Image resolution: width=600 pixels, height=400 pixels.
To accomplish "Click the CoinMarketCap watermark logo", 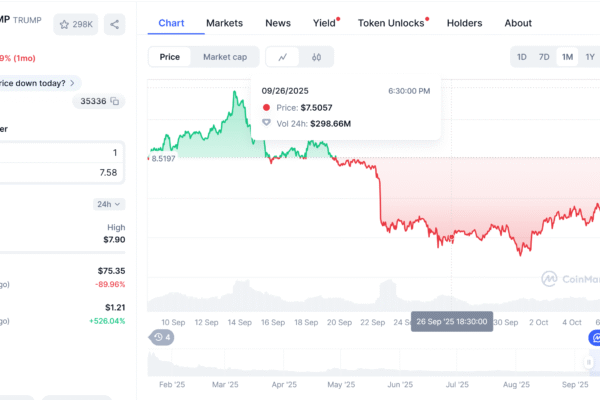I will (x=550, y=279).
